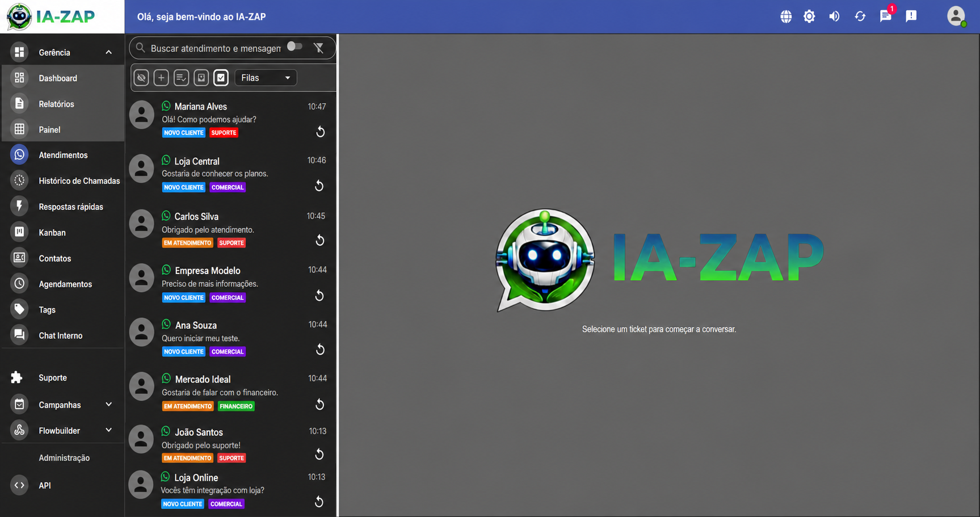
Task: Open Carlos Silva conversation
Action: pos(232,229)
